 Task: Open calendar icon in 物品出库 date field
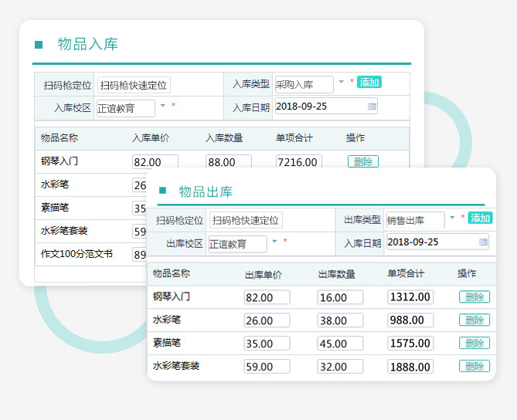coord(483,242)
